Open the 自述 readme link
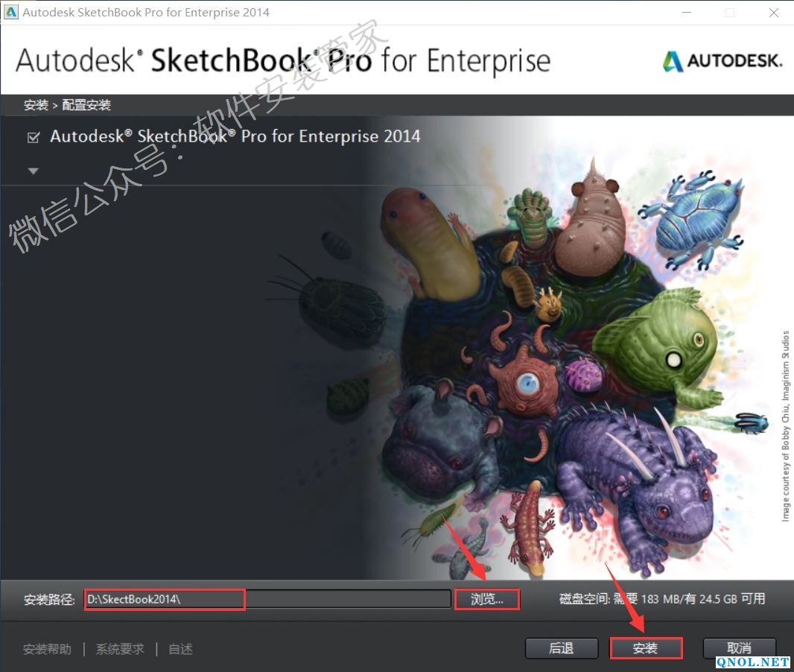Screen dimensions: 794x672 click(x=180, y=649)
